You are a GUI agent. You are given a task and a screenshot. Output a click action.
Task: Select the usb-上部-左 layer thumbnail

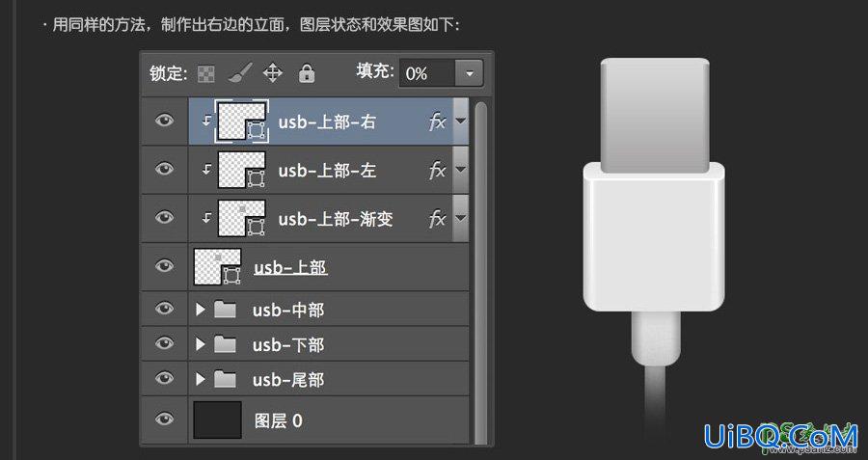point(242,170)
